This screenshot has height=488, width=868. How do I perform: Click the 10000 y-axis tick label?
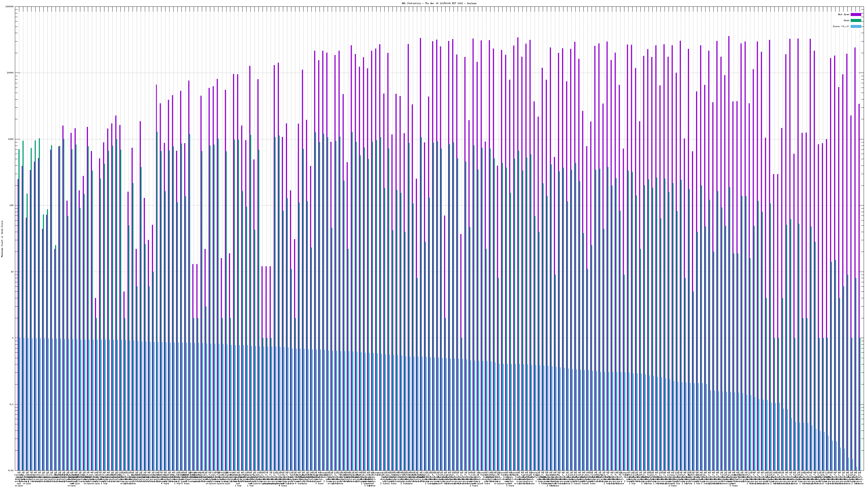tap(11, 73)
